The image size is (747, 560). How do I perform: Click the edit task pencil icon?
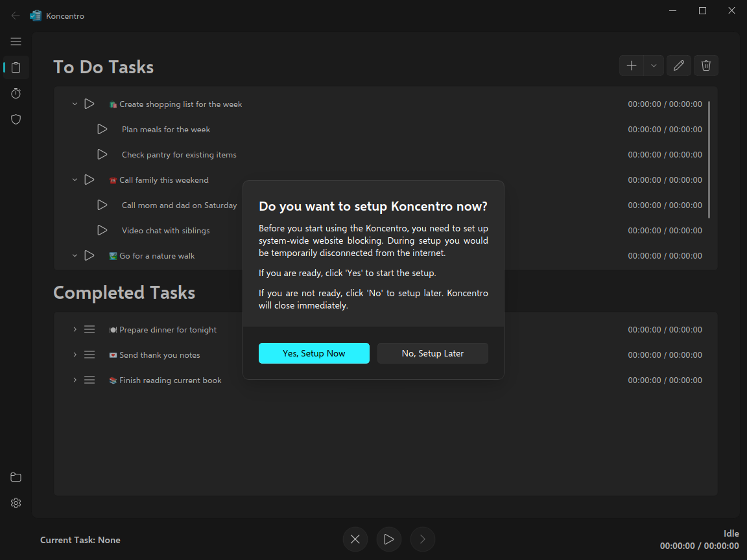[x=679, y=65]
